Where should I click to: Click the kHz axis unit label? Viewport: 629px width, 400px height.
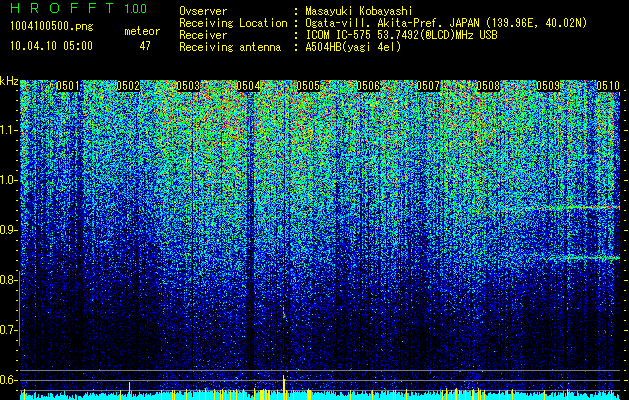(x=9, y=81)
